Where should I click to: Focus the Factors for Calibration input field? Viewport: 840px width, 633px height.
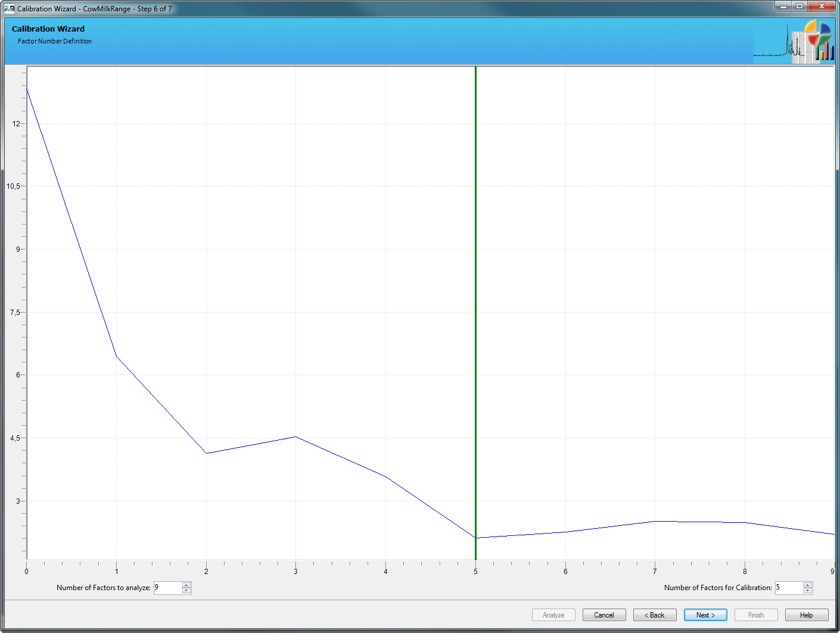(789, 588)
